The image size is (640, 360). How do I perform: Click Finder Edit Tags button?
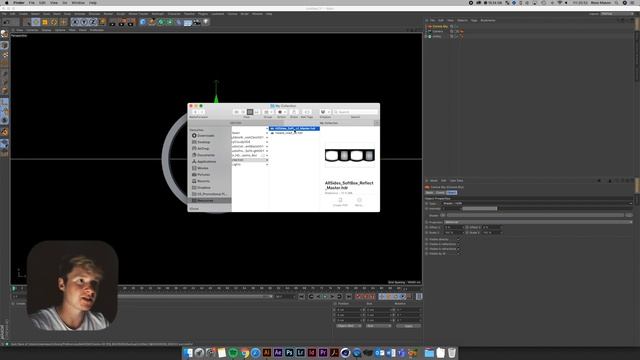[307, 112]
